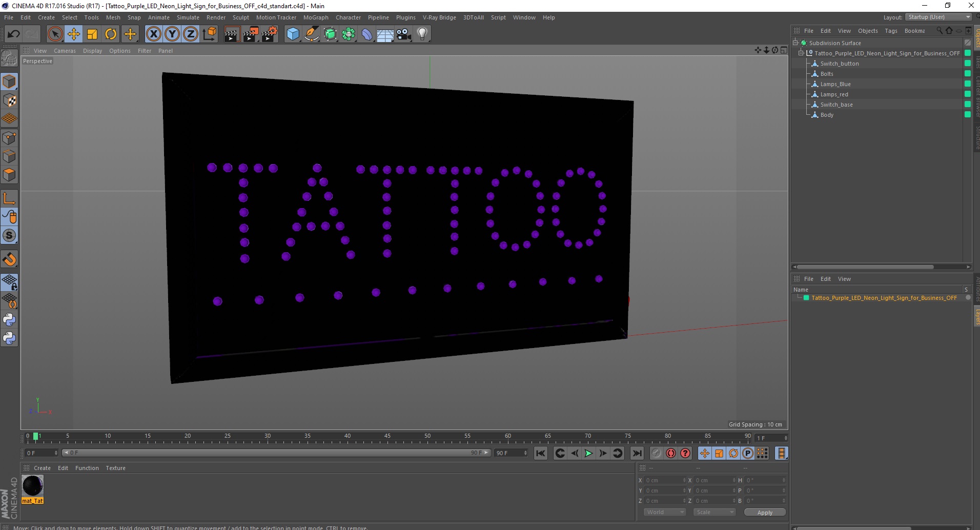Click the X position input field
The image size is (980, 530).
point(665,480)
